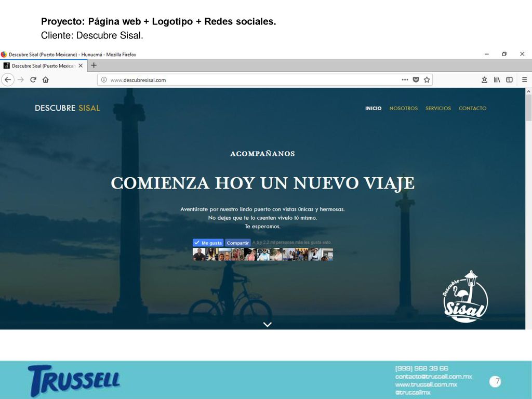The image size is (532, 399).
Task: Select the Descubre Sisal browser tab
Action: (44, 66)
